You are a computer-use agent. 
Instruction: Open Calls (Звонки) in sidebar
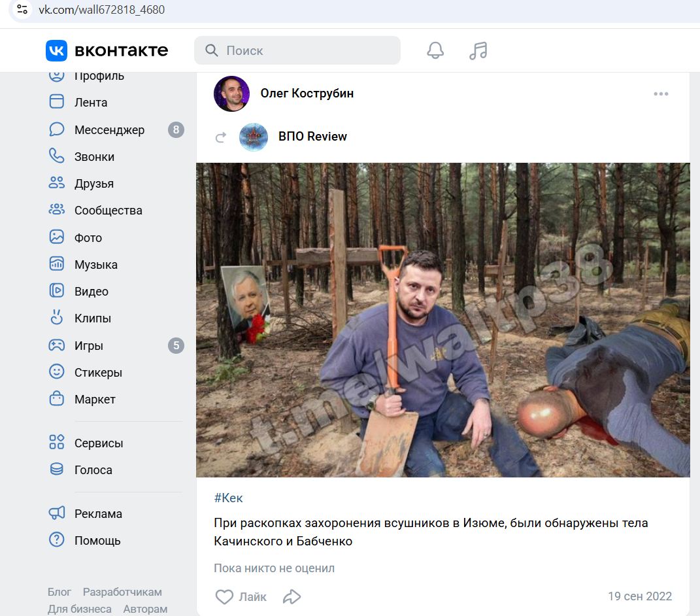click(93, 157)
